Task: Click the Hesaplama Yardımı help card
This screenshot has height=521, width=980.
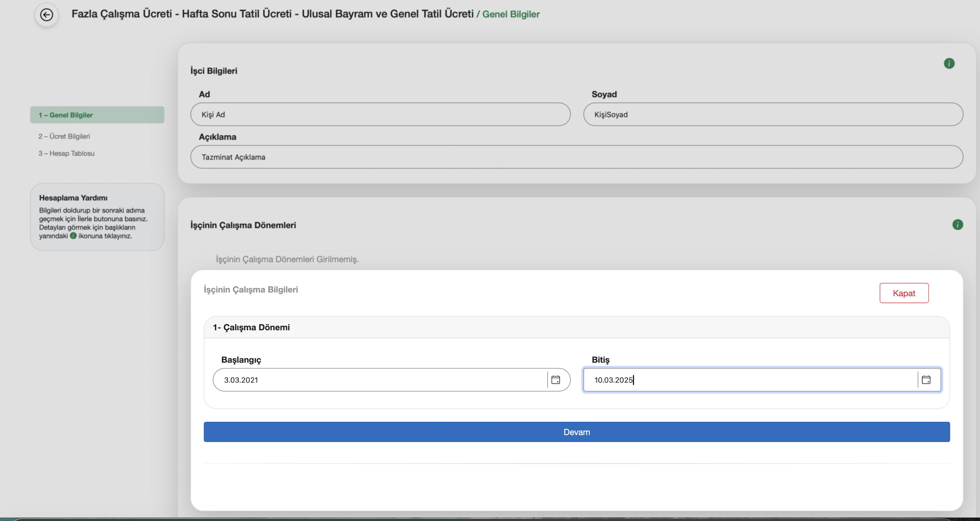Action: coord(97,217)
